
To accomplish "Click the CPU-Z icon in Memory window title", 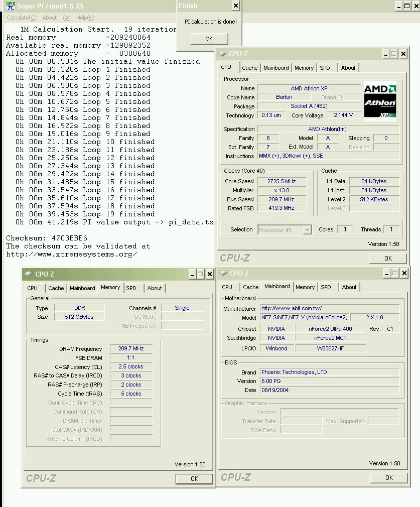I will [x=29, y=274].
